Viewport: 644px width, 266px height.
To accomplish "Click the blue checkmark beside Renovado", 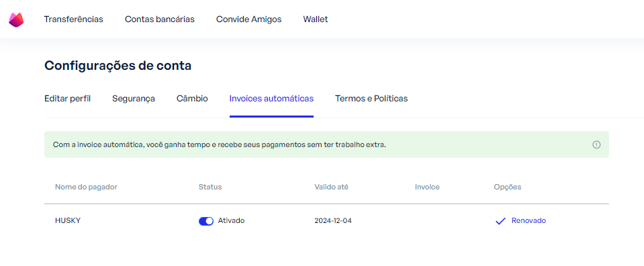I will [x=500, y=221].
